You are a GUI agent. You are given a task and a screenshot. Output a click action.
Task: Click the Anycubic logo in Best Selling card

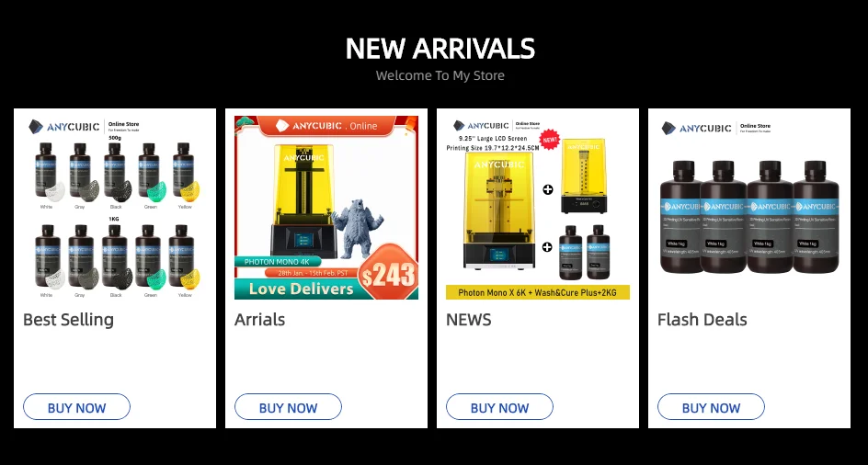tap(63, 127)
